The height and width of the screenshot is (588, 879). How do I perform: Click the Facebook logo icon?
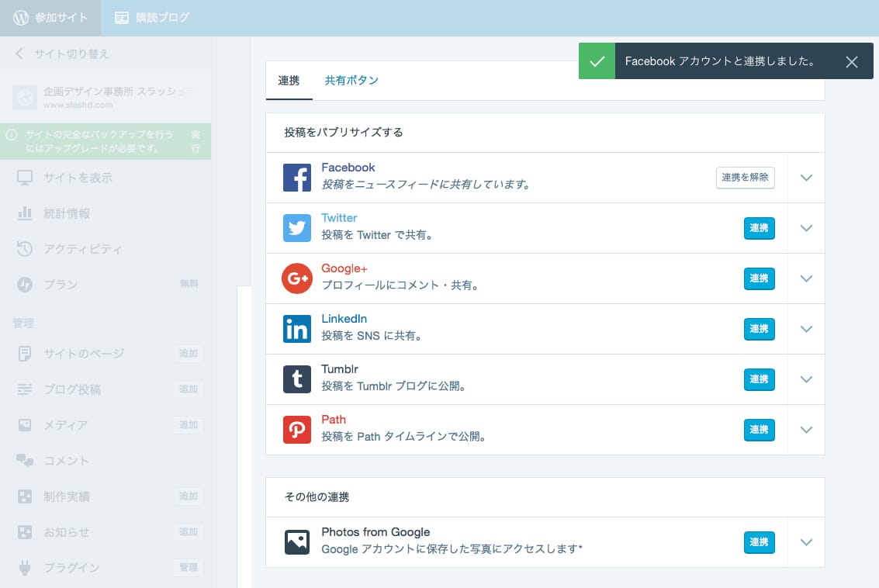297,178
